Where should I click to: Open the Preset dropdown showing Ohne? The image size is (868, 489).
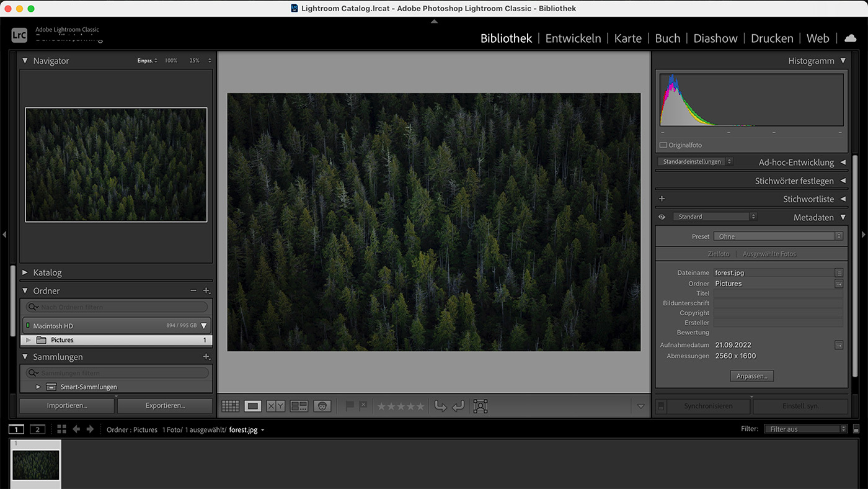tap(778, 236)
